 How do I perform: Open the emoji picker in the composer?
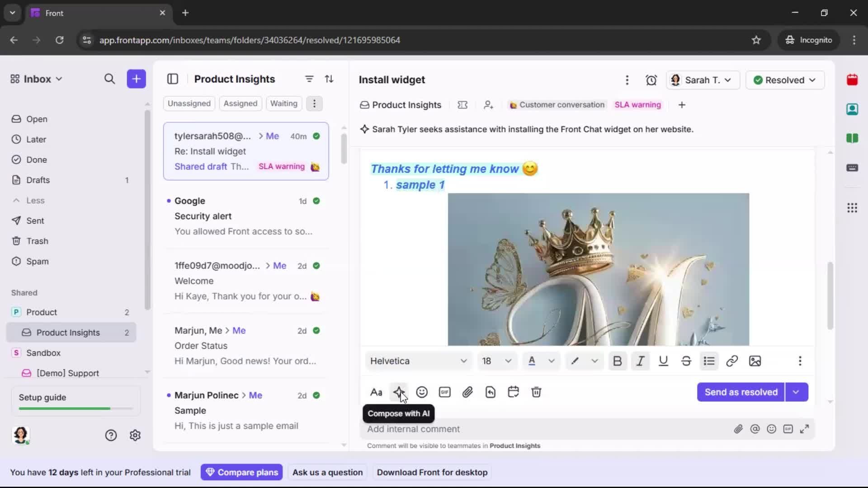(x=422, y=392)
